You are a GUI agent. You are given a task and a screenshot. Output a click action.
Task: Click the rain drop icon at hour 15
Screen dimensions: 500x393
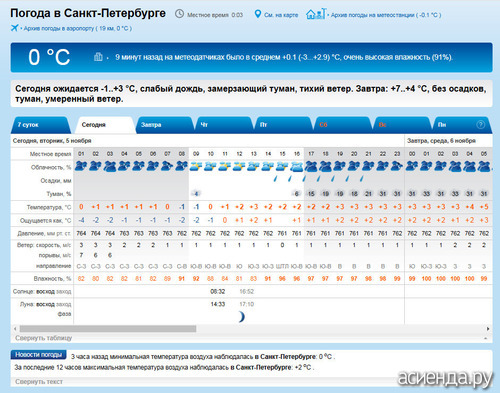[275, 179]
